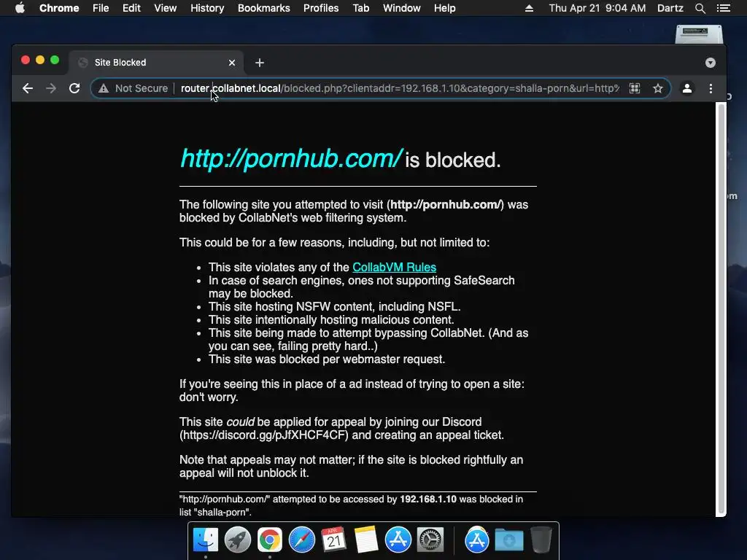Open the Downloads folder in the Dock
The height and width of the screenshot is (560, 747).
508,540
